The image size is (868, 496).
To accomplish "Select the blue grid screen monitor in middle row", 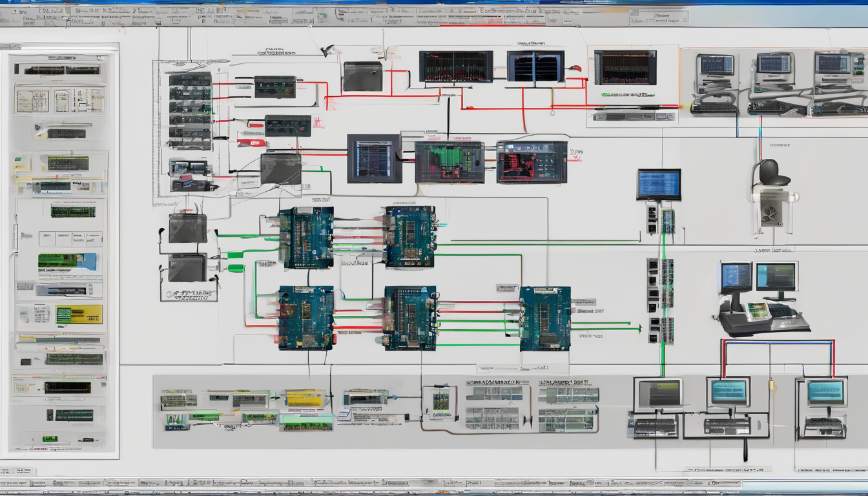I will tap(374, 159).
